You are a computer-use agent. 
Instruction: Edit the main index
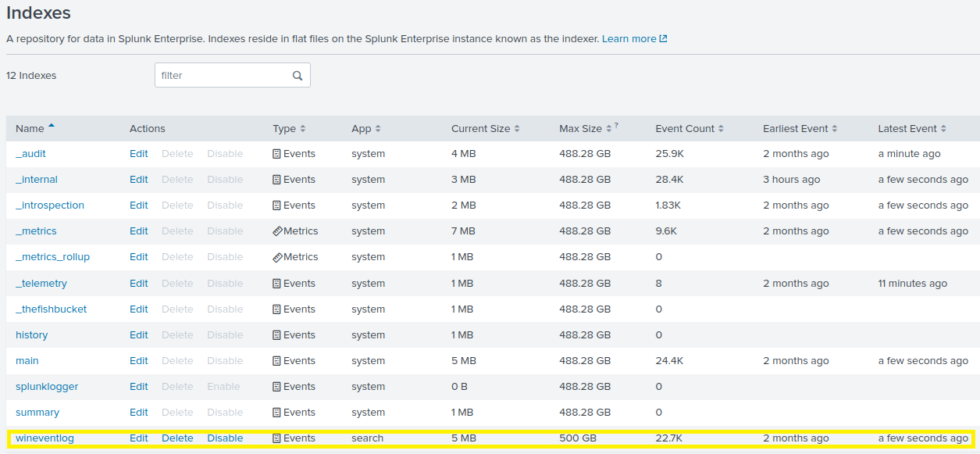pos(139,361)
